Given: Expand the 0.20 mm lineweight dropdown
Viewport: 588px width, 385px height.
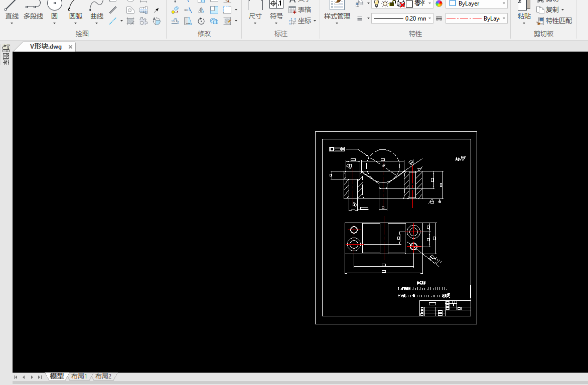Looking at the screenshot, I should [x=430, y=19].
